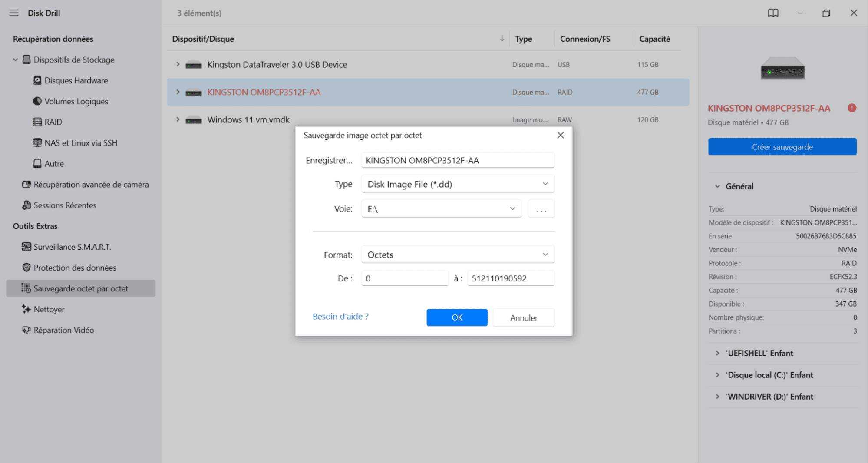Viewport: 868px width, 463px height.
Task: Open the help book icon in title bar
Action: tap(773, 13)
